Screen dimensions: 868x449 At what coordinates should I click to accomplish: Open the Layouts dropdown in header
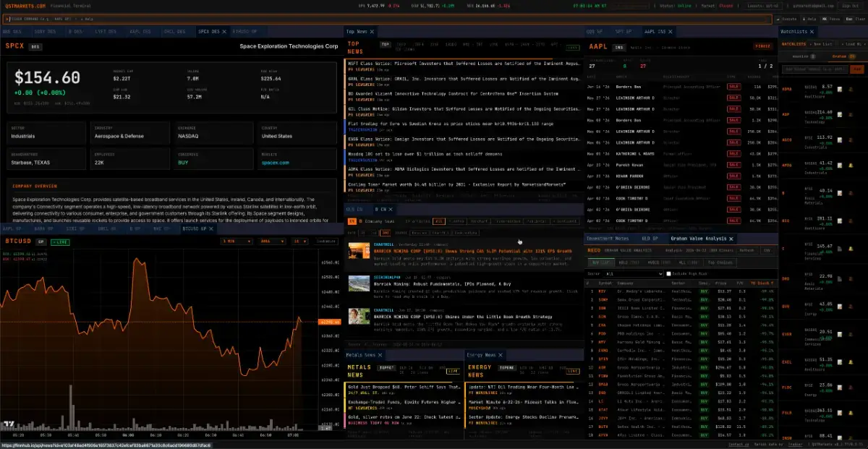(763, 6)
